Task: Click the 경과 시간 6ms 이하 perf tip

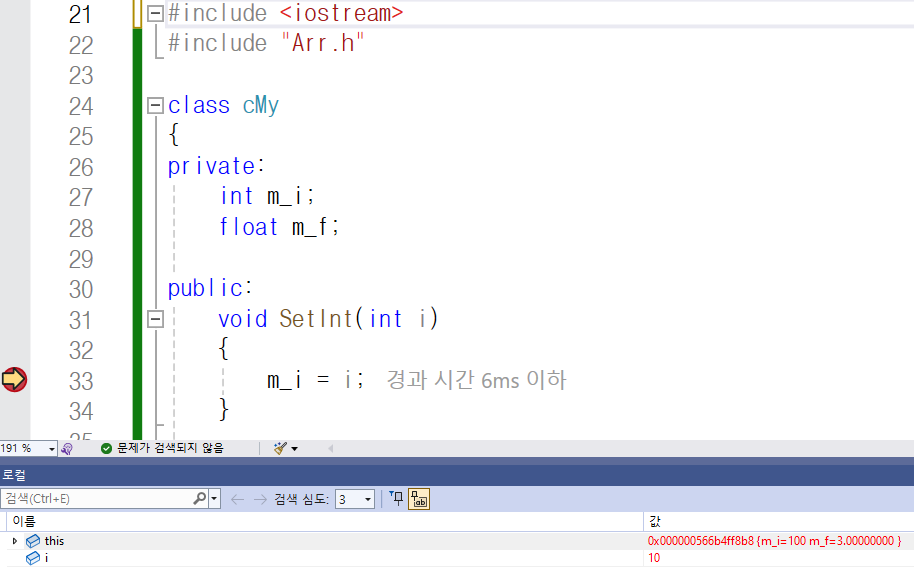Action: click(x=476, y=380)
